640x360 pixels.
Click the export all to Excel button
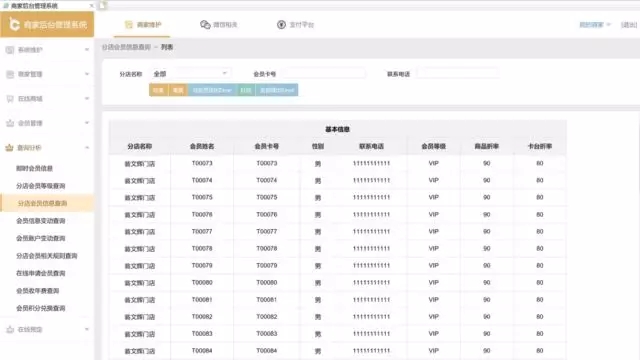click(277, 90)
